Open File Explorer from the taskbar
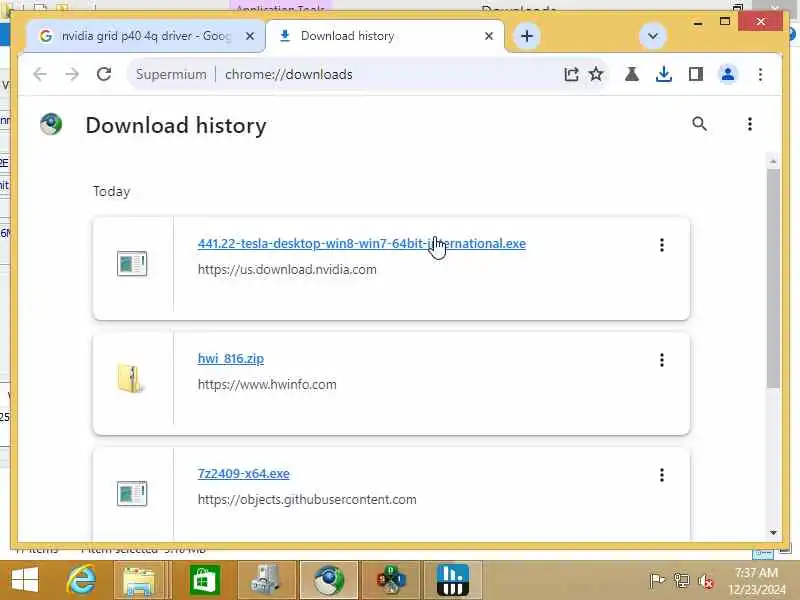The width and height of the screenshot is (800, 600). pyautogui.click(x=139, y=580)
